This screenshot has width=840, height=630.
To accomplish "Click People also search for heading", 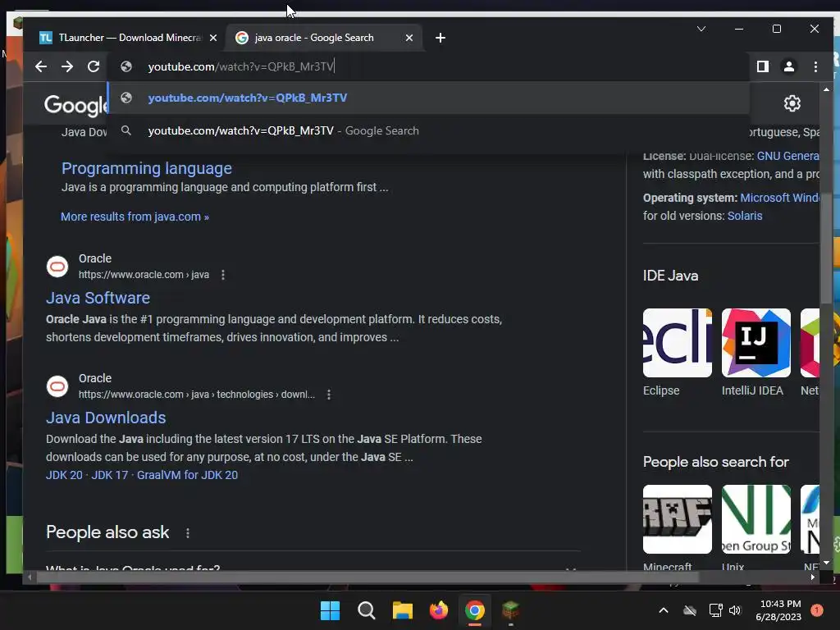I will pyautogui.click(x=715, y=462).
